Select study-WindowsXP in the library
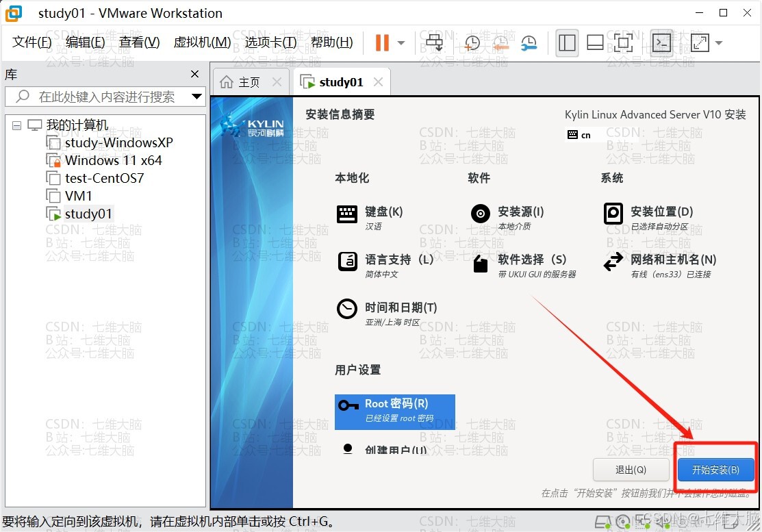Viewport: 762px width, 532px height. pos(119,142)
